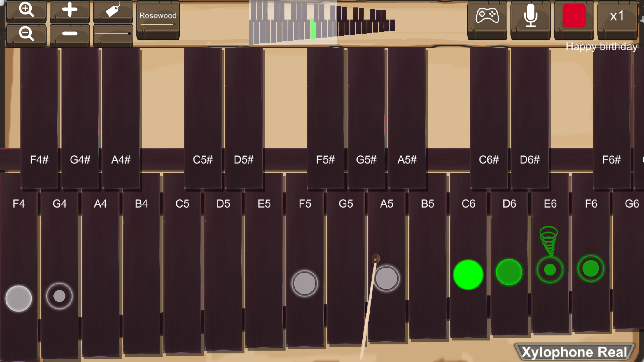Tap the grey marker on F5 bar
644x362 pixels.
pyautogui.click(x=304, y=283)
